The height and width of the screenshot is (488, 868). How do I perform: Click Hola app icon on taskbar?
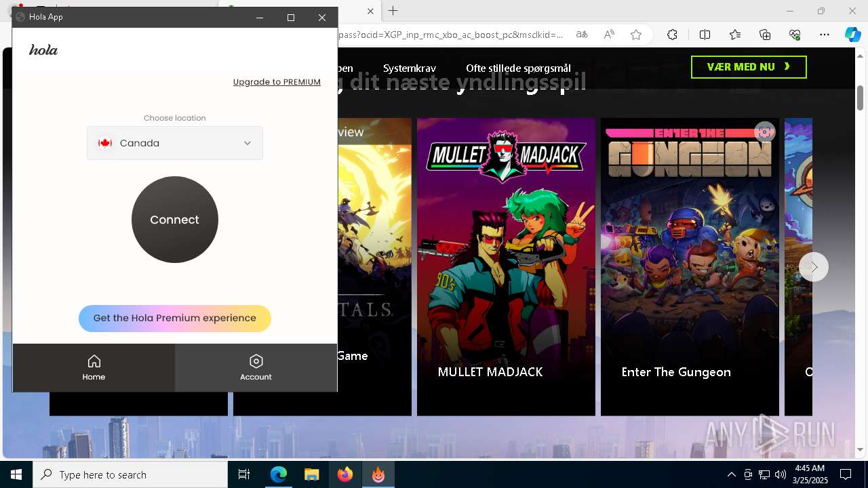pos(378,474)
